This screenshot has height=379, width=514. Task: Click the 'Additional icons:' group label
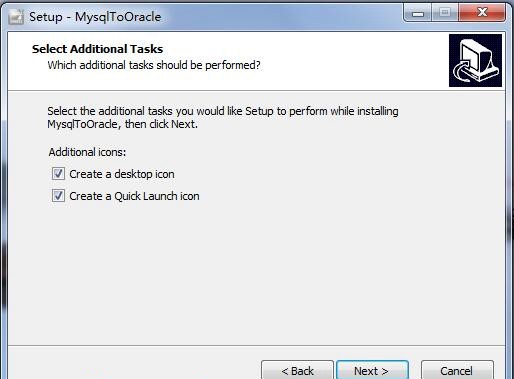pyautogui.click(x=87, y=152)
